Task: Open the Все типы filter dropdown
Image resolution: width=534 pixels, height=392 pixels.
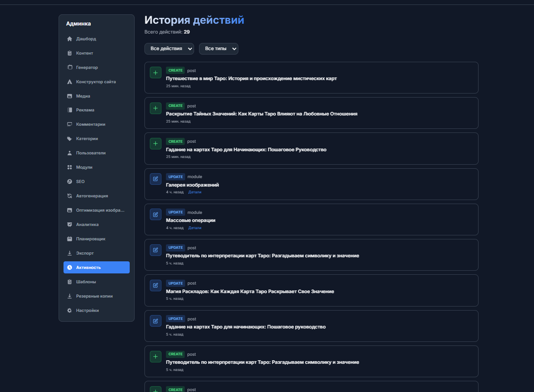Action: pyautogui.click(x=218, y=49)
